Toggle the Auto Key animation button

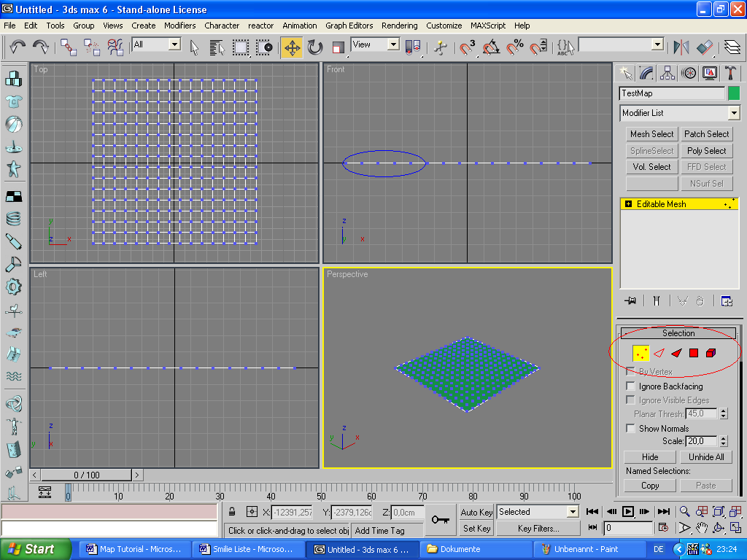coord(476,512)
